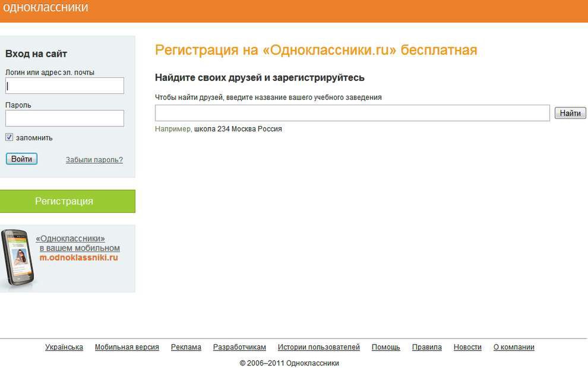Click example text школа 234 Москва Россия
This screenshot has width=588, height=368.
point(238,129)
